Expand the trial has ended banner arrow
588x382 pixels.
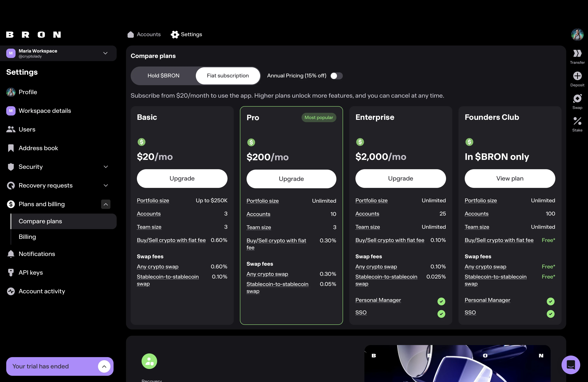[104, 366]
